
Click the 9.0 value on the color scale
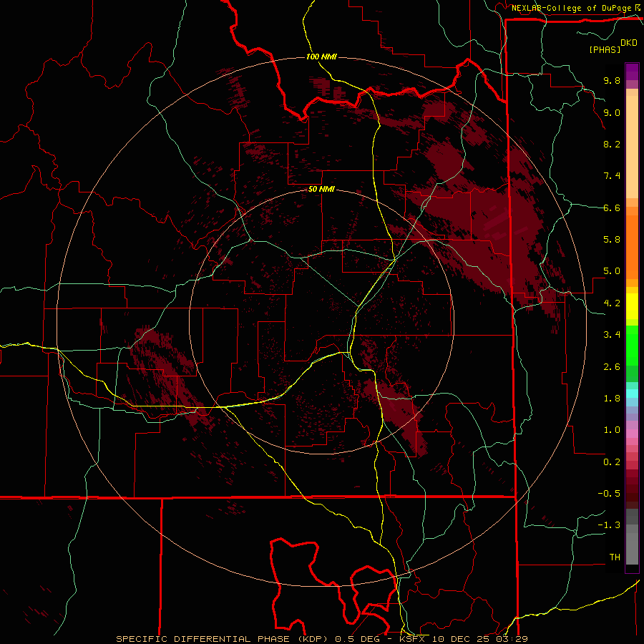tap(612, 112)
